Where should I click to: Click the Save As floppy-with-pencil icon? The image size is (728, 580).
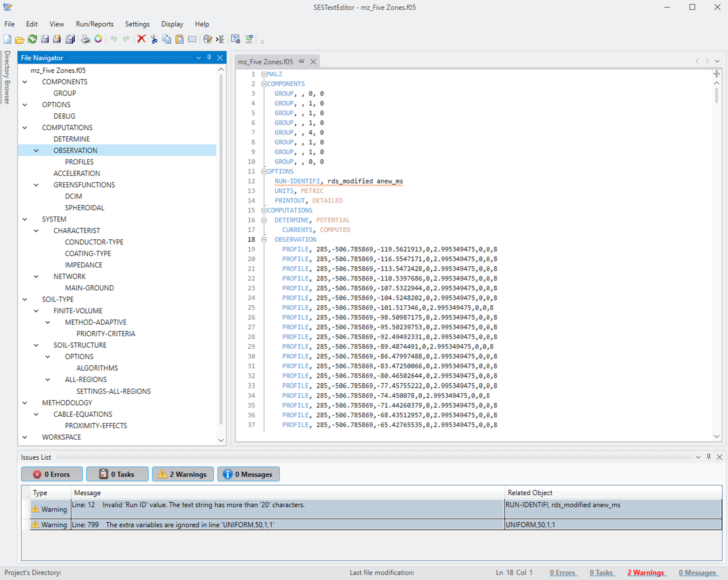coord(57,39)
